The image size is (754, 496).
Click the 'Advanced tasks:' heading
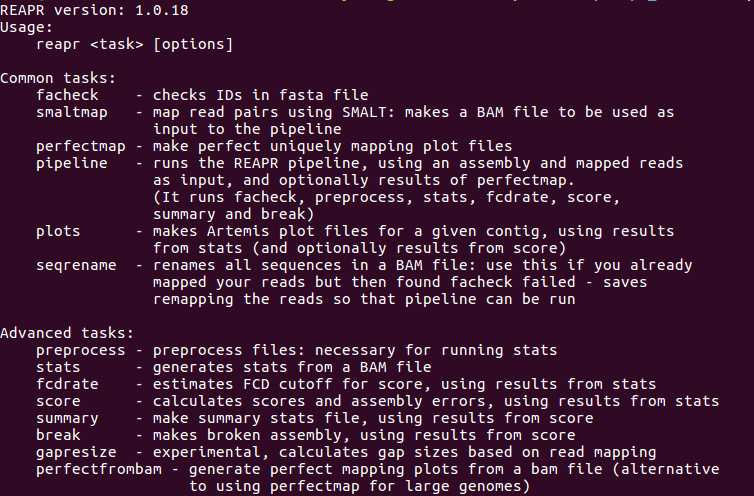click(67, 333)
